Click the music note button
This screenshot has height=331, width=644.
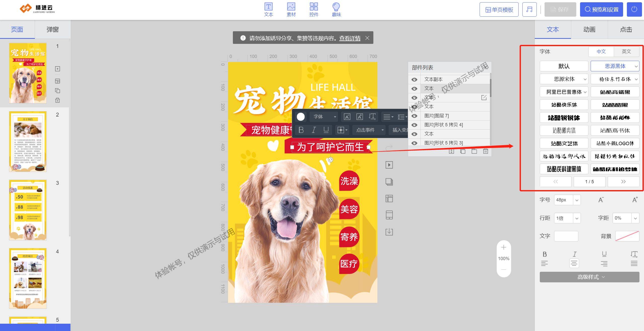pyautogui.click(x=529, y=10)
